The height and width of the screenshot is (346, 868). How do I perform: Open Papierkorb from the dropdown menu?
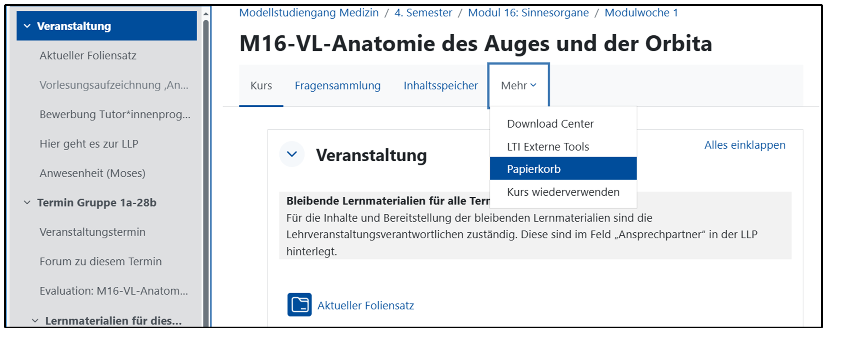(x=563, y=169)
